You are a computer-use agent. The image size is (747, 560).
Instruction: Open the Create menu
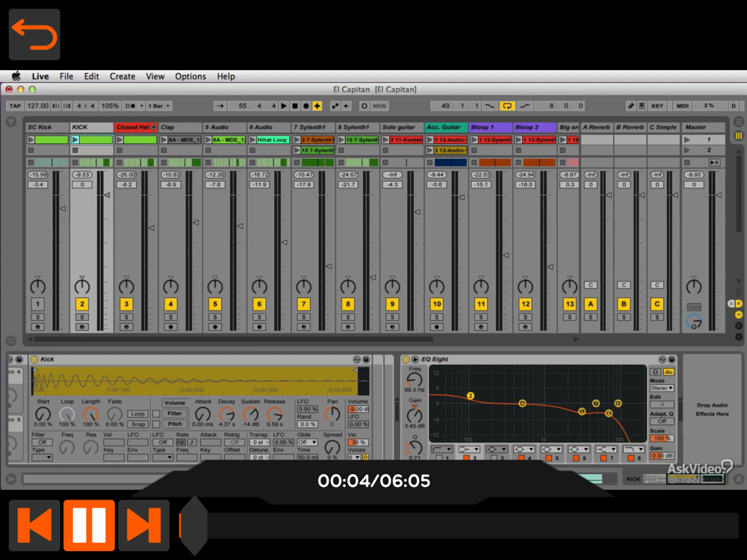[x=123, y=76]
